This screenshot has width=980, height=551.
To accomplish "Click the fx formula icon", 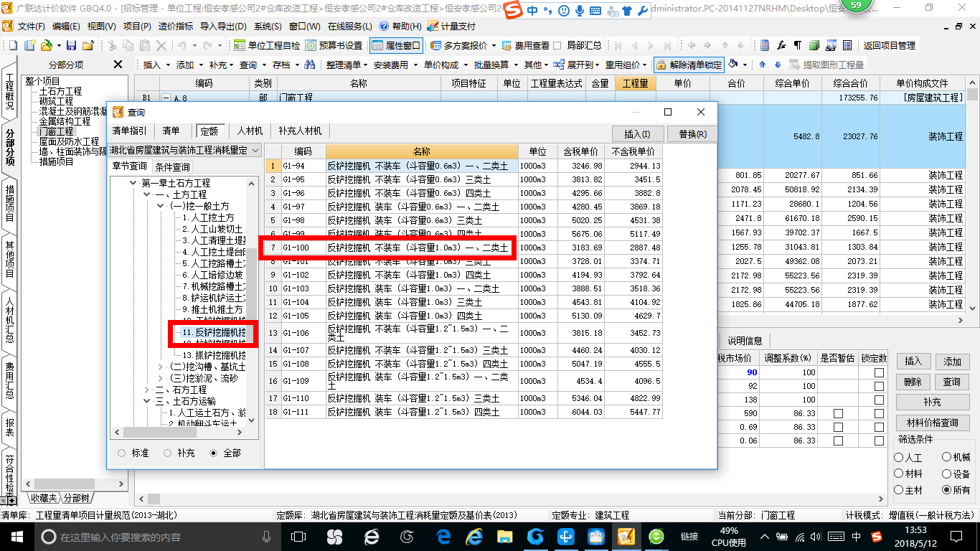I will [x=781, y=45].
